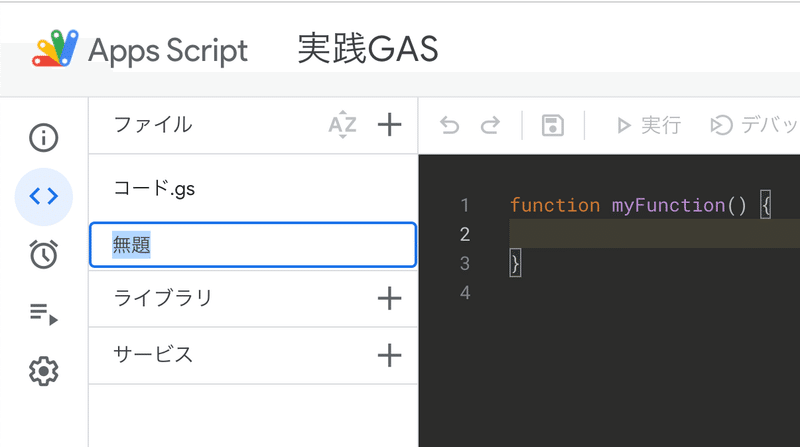Redo the last edit
800x447 pixels.
click(490, 125)
